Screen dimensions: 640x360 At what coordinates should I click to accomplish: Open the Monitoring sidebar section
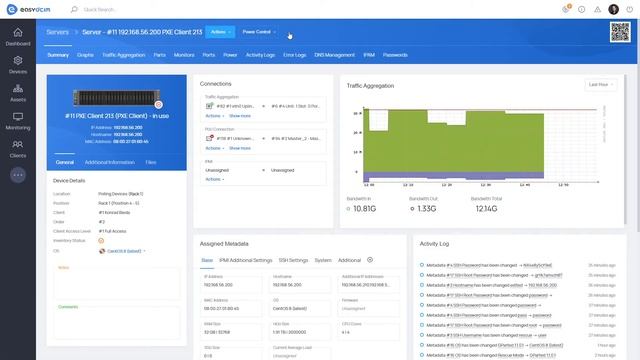[18, 121]
